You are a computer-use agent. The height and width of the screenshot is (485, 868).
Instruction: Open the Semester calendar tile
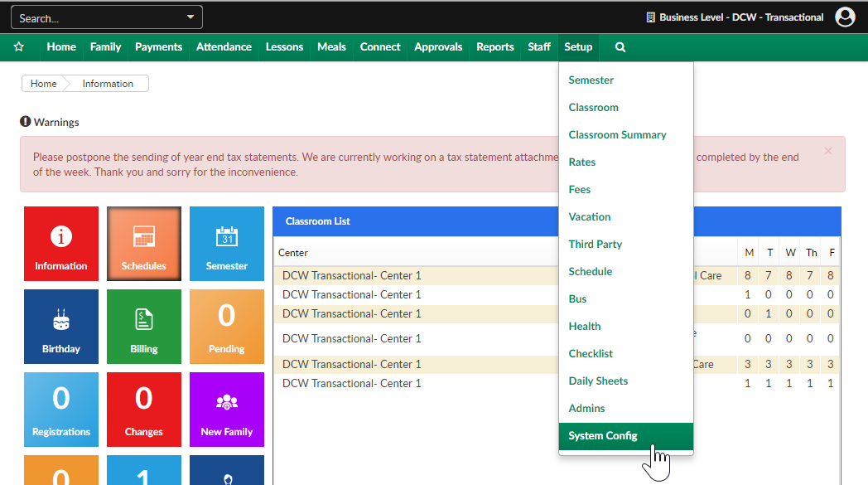227,244
